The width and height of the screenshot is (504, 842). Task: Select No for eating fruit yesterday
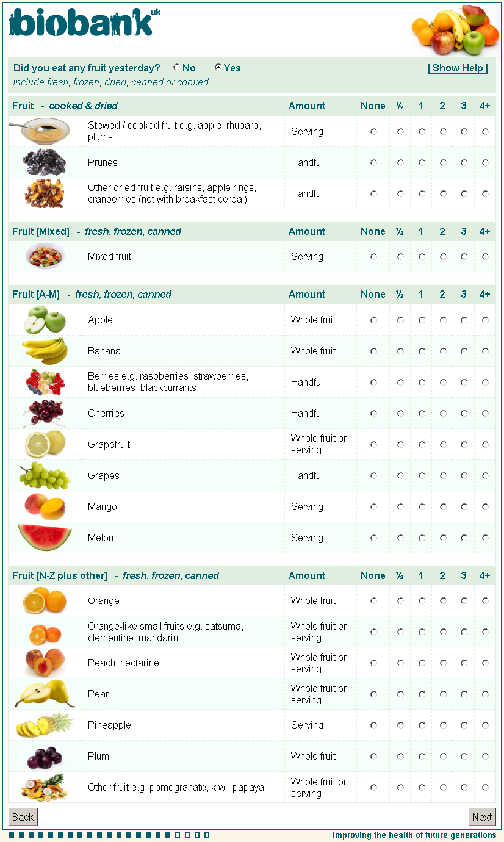pyautogui.click(x=177, y=68)
